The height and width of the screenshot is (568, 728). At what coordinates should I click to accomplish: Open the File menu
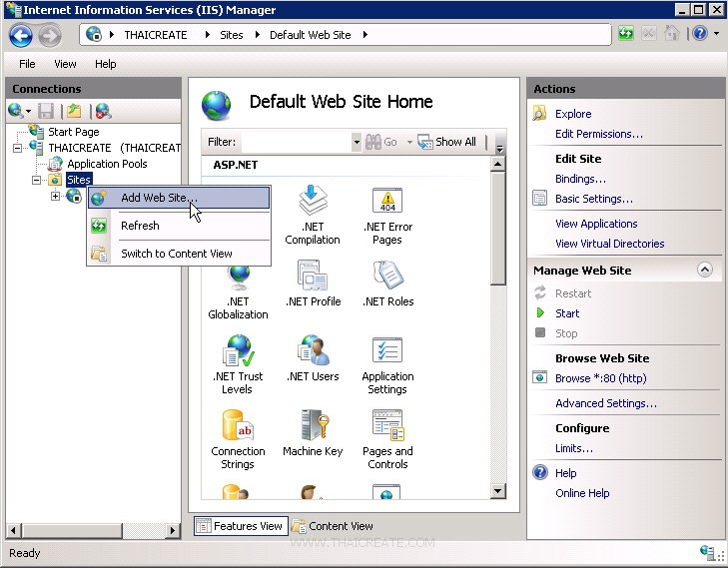click(27, 64)
